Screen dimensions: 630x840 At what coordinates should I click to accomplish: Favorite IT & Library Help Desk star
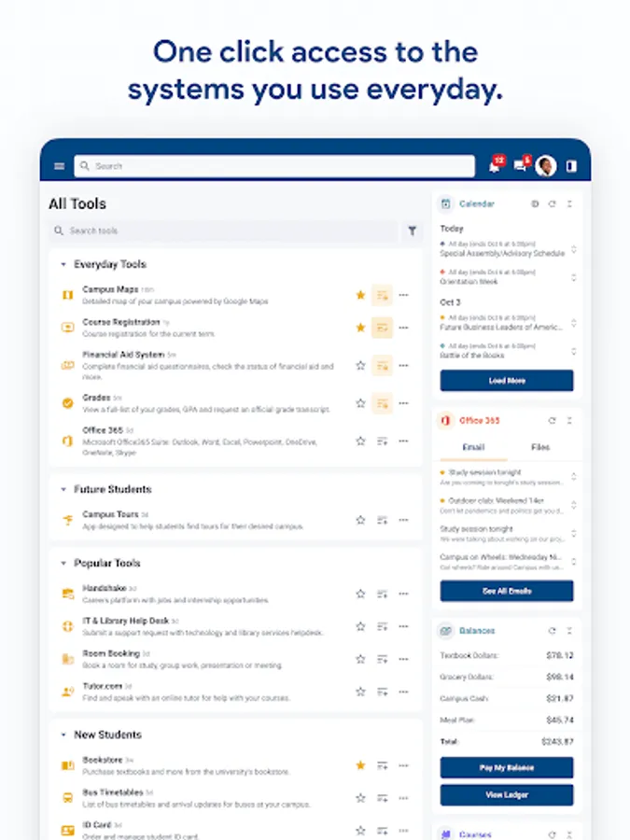click(x=360, y=626)
